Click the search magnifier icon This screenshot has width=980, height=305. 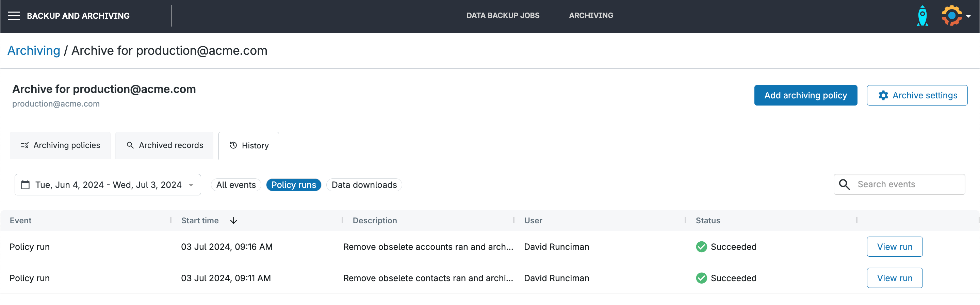(x=844, y=185)
